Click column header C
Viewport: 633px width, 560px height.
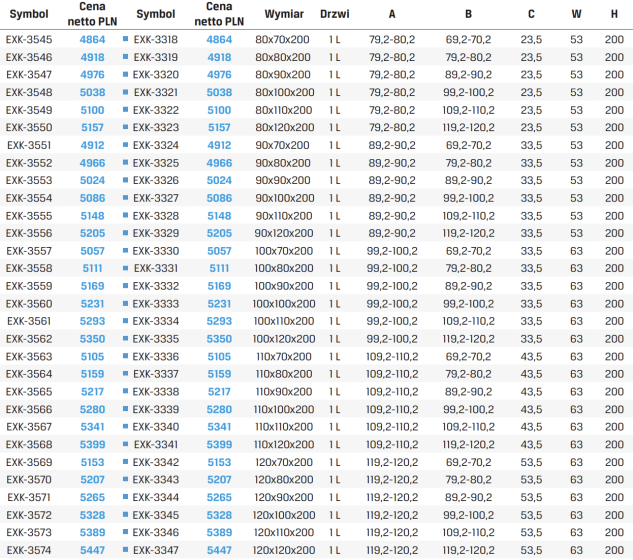tap(531, 14)
